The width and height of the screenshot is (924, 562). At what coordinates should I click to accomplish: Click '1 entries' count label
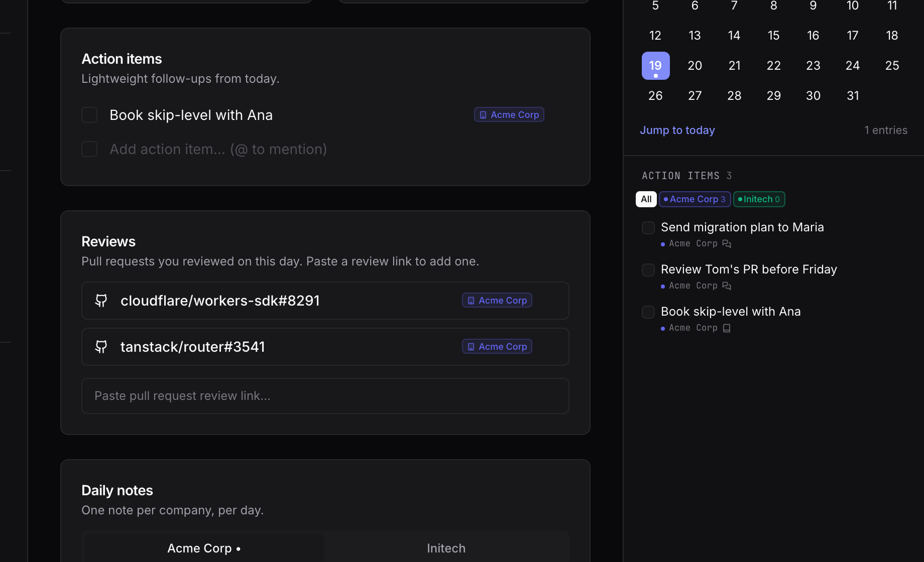pyautogui.click(x=886, y=130)
